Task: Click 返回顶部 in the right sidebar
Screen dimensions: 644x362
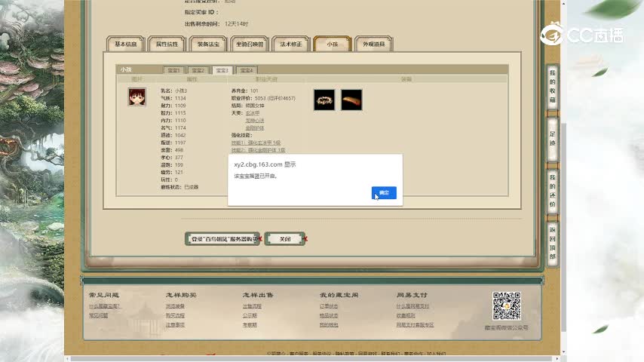Action: pyautogui.click(x=553, y=243)
